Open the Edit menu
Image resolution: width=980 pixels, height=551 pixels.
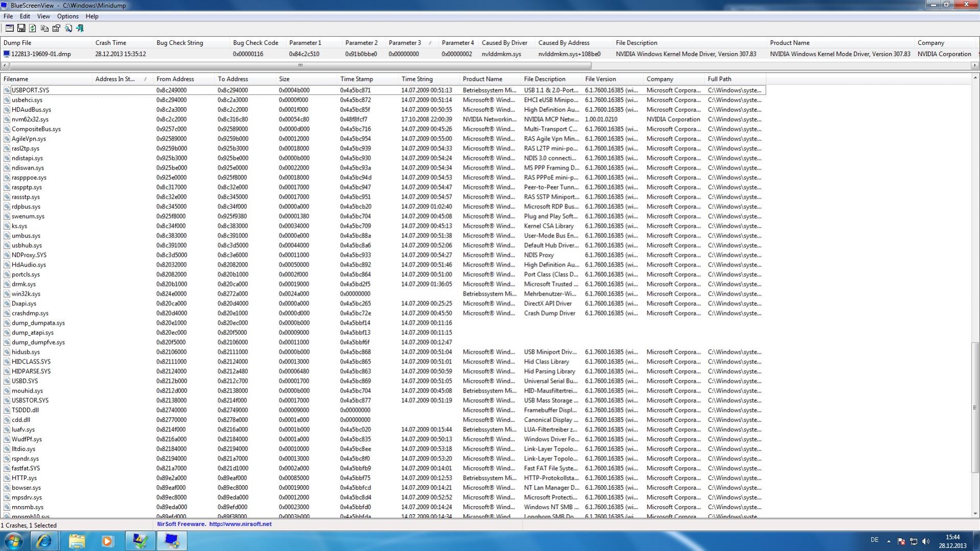click(25, 16)
